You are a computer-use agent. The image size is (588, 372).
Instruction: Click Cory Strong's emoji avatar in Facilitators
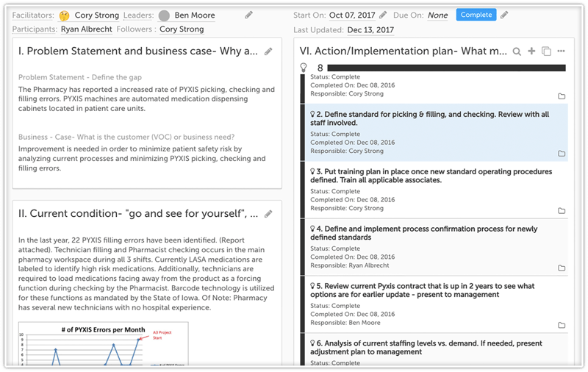(65, 15)
